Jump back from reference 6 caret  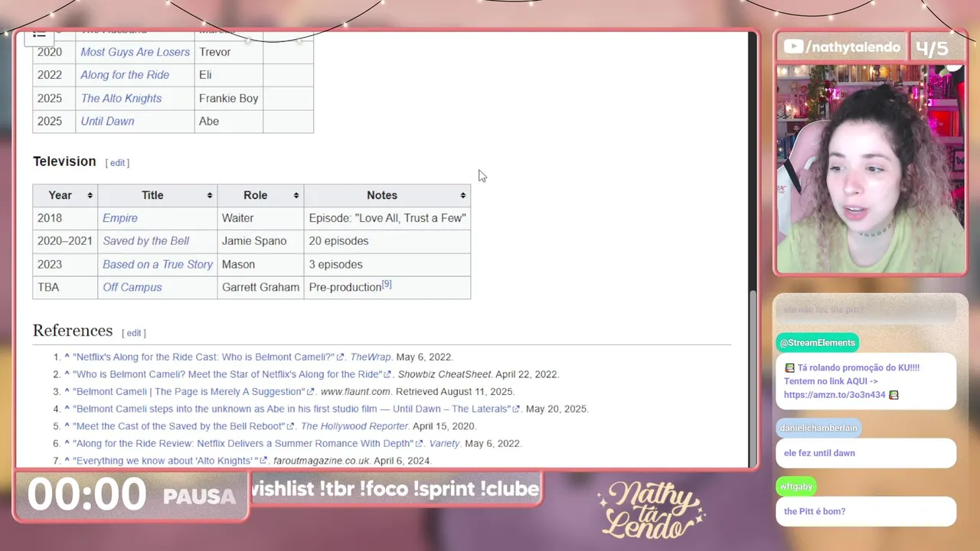tap(67, 443)
